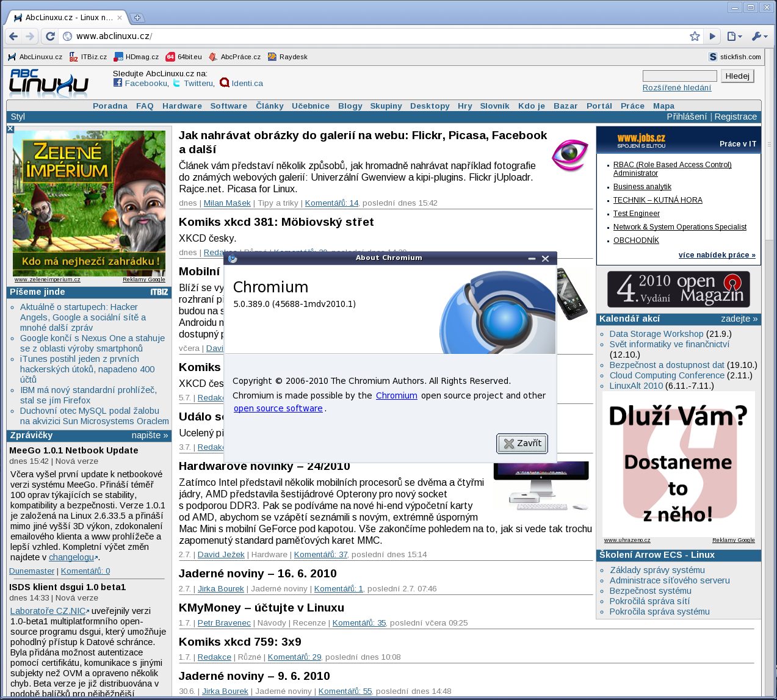
Task: Open the Články menu item
Action: 270,106
